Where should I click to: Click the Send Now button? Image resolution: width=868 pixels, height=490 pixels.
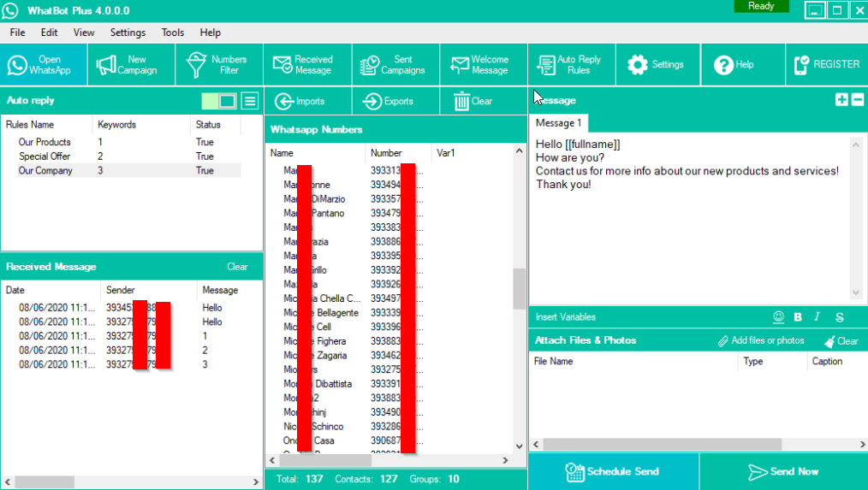tap(783, 472)
